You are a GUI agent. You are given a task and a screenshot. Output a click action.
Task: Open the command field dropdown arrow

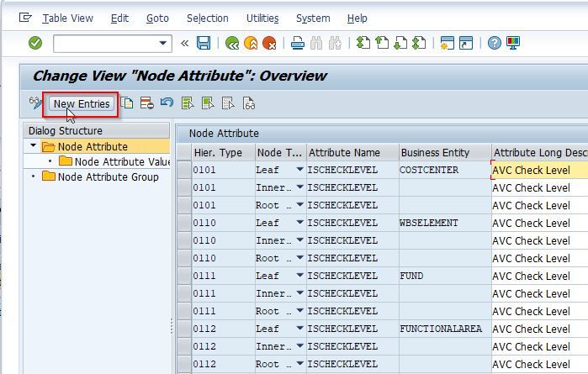pos(162,43)
